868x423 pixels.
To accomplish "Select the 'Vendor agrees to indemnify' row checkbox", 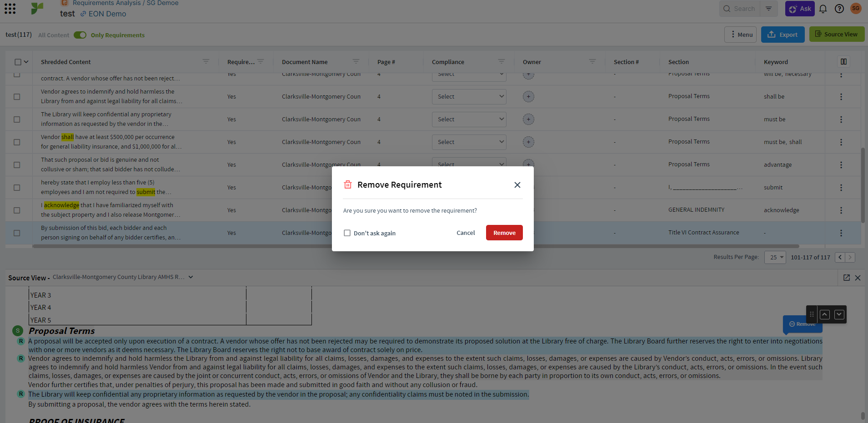I will [x=17, y=97].
